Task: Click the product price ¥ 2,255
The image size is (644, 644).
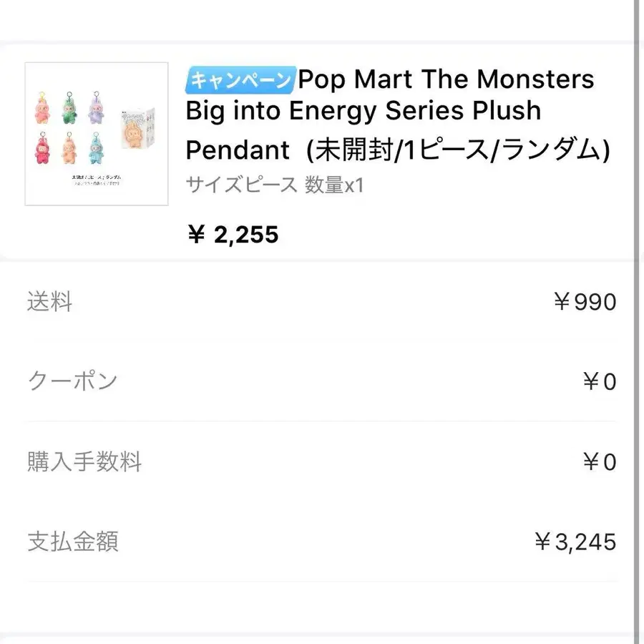Action: (233, 233)
